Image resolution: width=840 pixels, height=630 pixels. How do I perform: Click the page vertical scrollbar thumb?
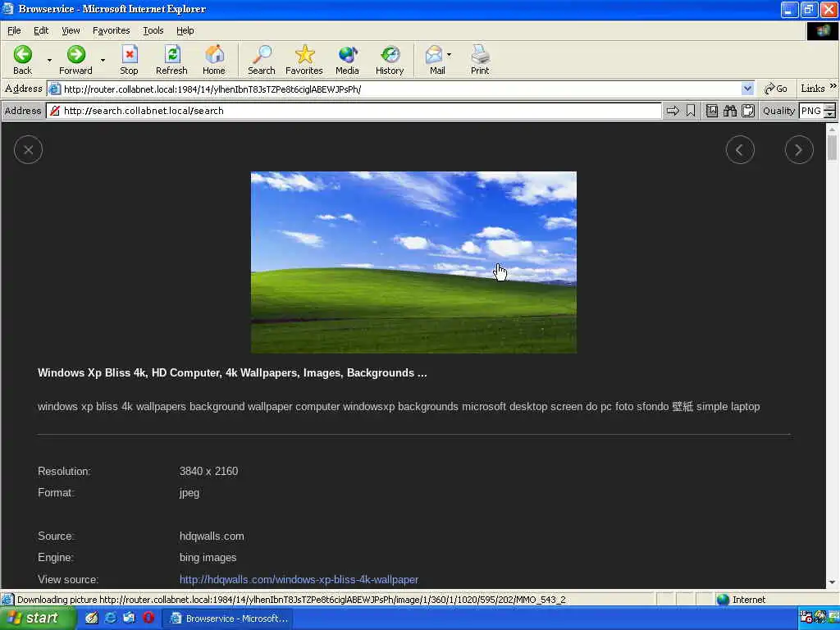click(x=832, y=148)
